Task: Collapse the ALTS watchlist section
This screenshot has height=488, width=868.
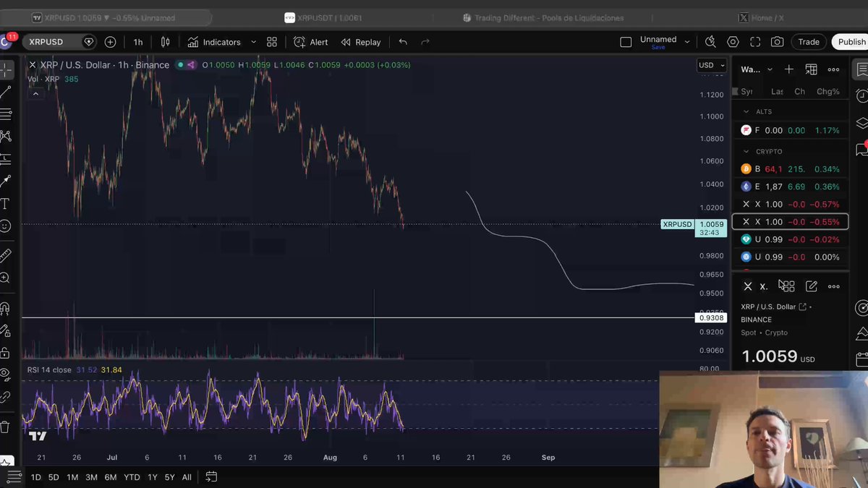Action: pos(746,111)
